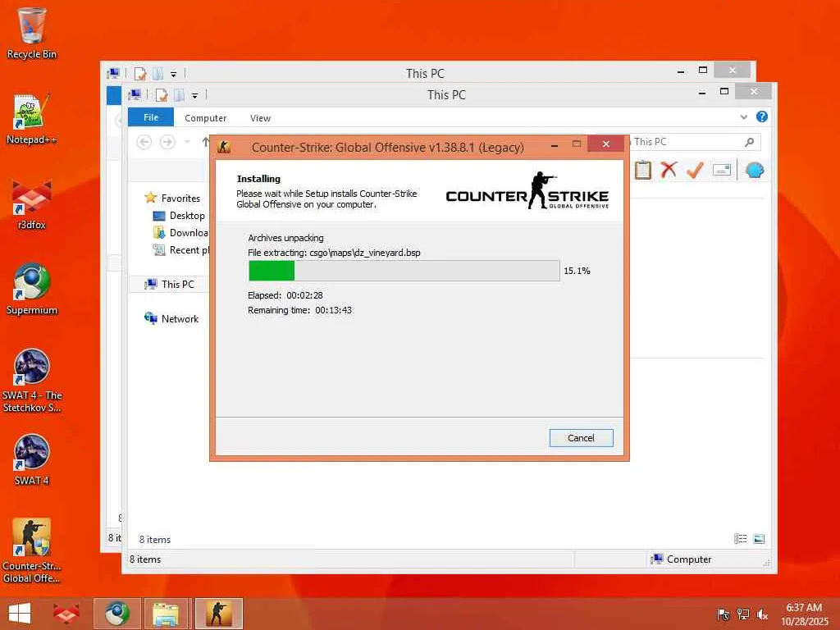
Task: Select Recent places in the navigation pane
Action: coord(181,249)
